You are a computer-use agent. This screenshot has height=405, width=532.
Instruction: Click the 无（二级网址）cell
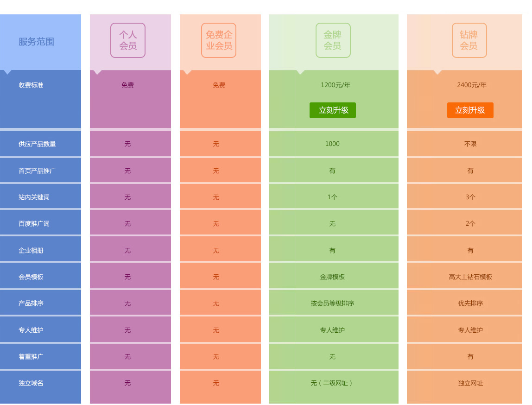coord(332,383)
